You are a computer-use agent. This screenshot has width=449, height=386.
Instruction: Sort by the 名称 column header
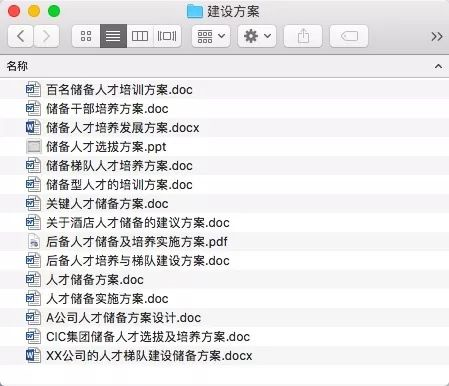224,66
